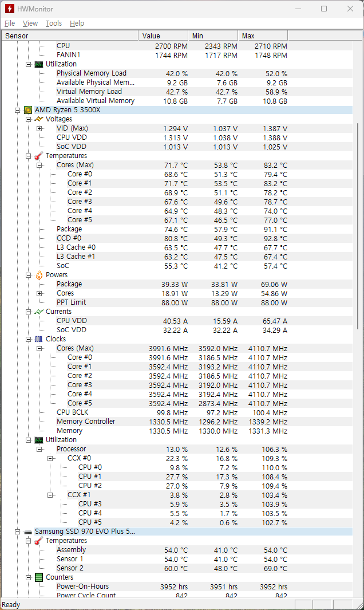
Task: Collapse the Cores (Max) temperatures list
Action: (39, 165)
